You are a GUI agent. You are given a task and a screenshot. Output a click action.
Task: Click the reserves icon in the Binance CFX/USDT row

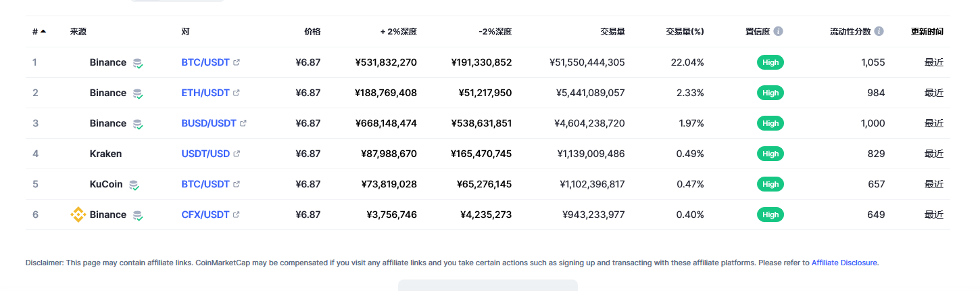point(138,215)
